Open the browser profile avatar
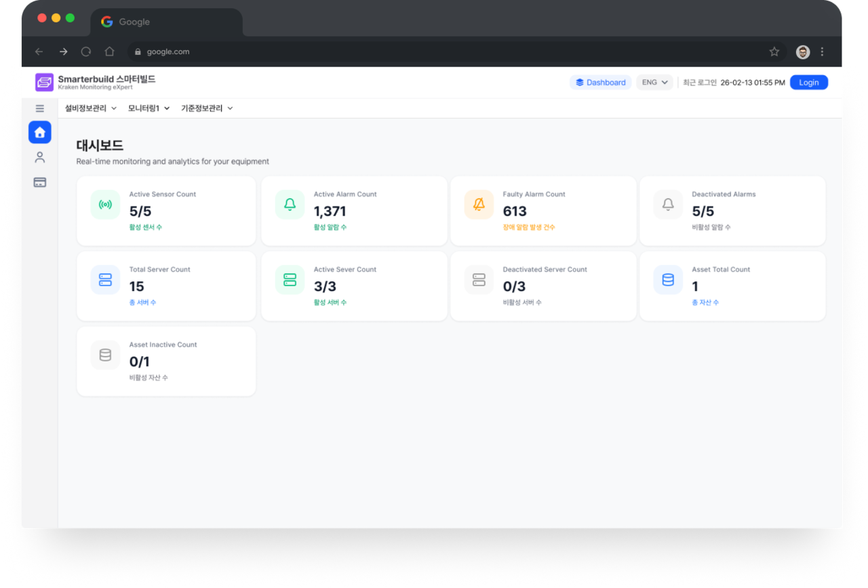 [x=803, y=52]
